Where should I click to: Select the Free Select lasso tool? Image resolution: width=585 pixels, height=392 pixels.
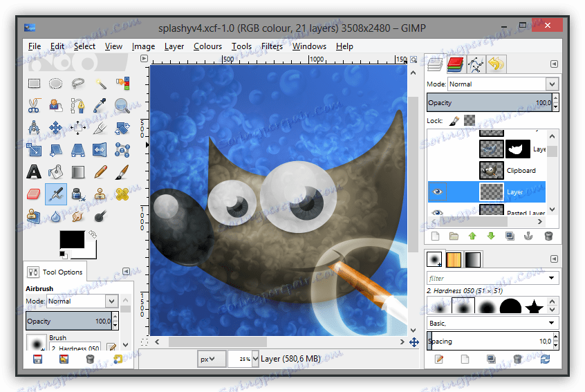pyautogui.click(x=78, y=83)
